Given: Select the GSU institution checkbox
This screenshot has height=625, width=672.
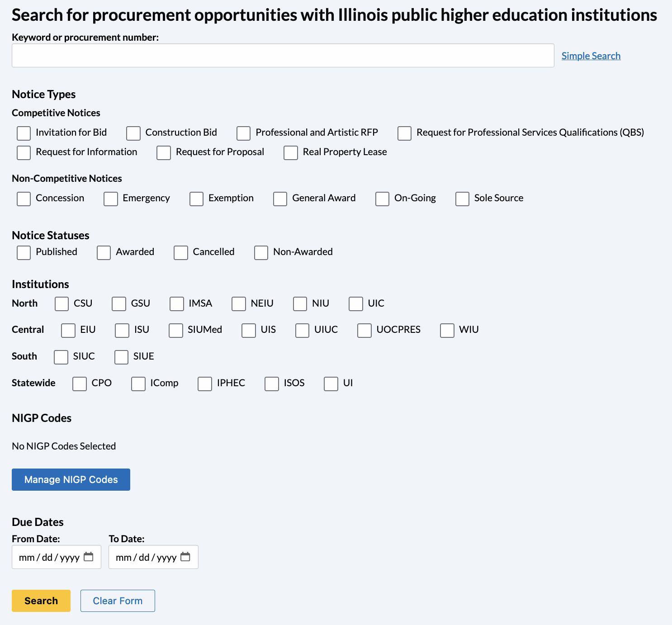Looking at the screenshot, I should point(119,304).
